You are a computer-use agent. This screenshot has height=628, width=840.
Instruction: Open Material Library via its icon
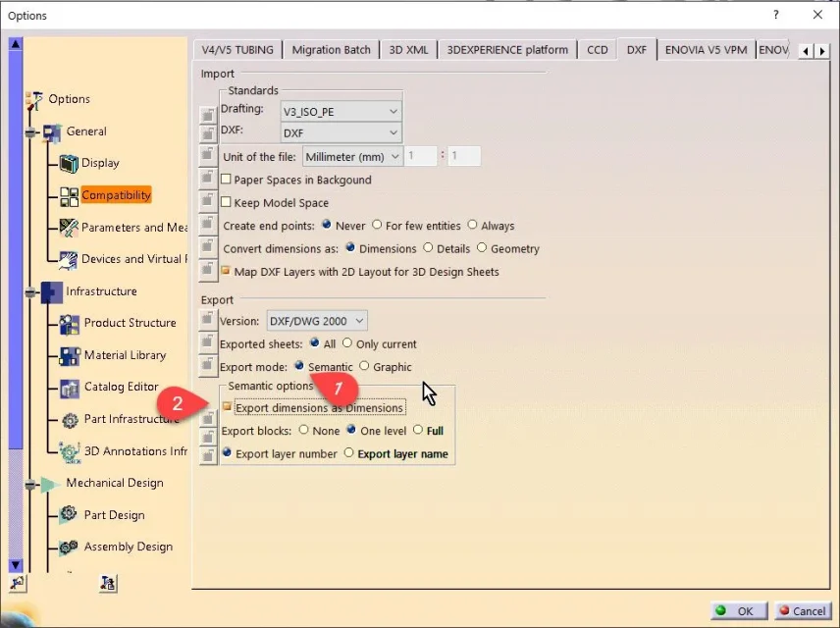(70, 355)
